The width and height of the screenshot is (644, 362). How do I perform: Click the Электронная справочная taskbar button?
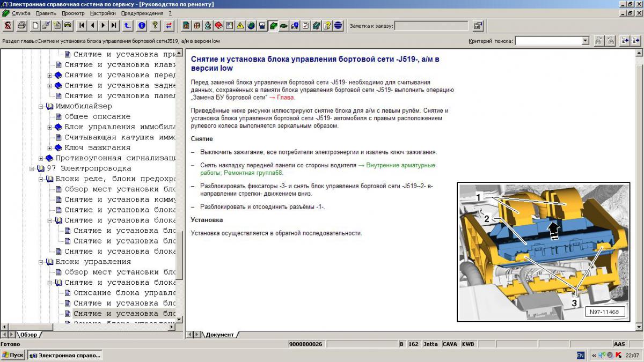coord(64,355)
